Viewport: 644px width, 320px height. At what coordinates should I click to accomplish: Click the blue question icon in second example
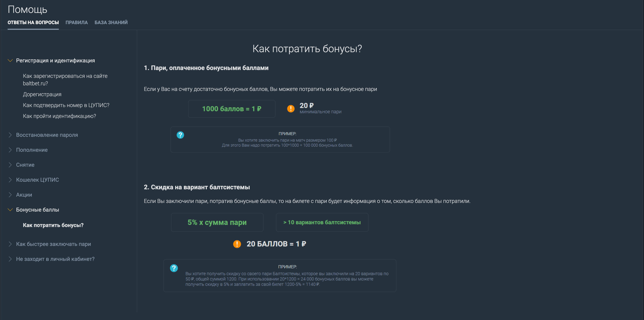(x=174, y=268)
